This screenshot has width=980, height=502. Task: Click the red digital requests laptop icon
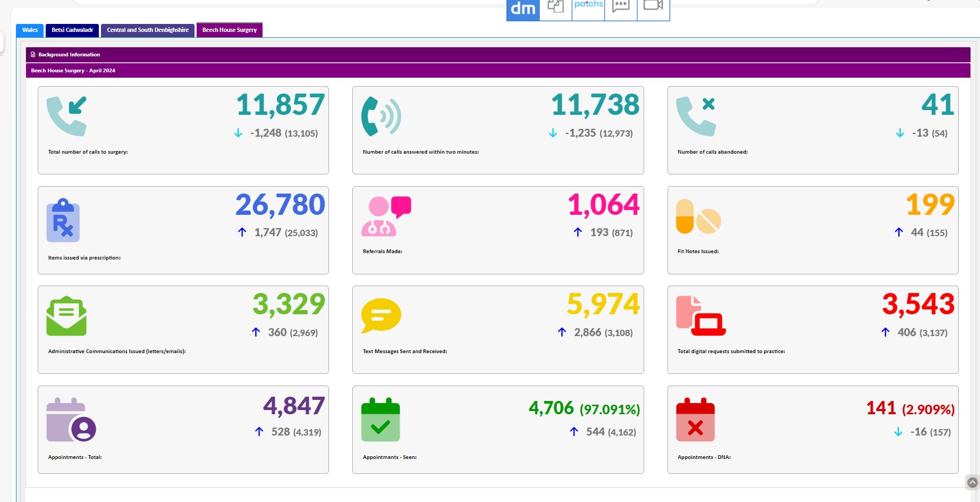700,316
